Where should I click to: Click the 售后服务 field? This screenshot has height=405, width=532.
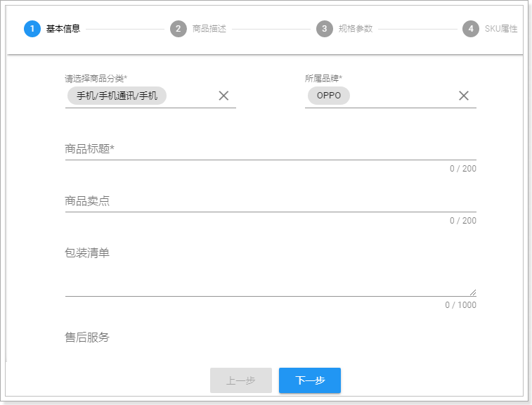271,338
